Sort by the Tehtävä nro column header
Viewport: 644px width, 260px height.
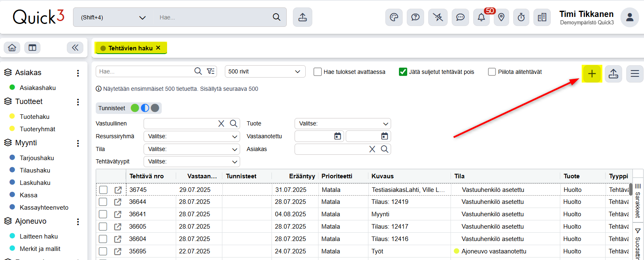(x=146, y=176)
